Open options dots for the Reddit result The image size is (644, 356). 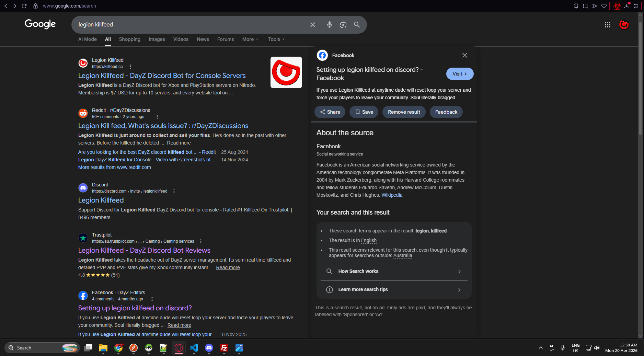coord(157,117)
